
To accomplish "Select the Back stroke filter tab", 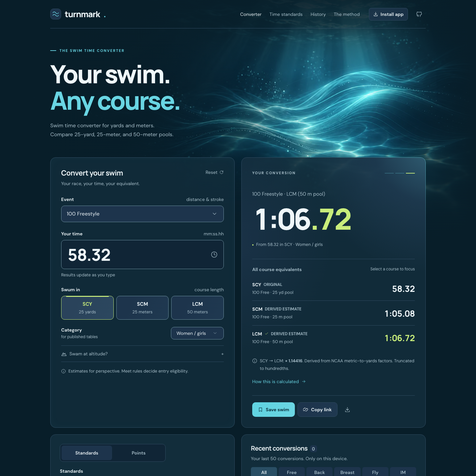I will click(x=319, y=472).
